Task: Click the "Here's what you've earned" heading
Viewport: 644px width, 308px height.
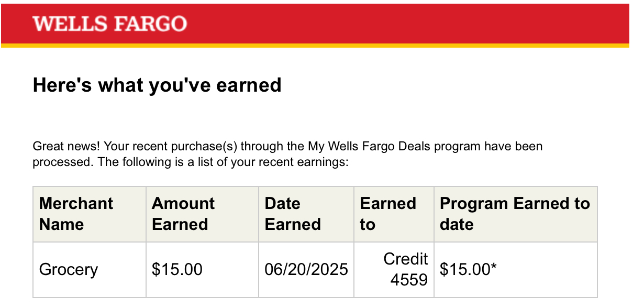Action: point(157,85)
